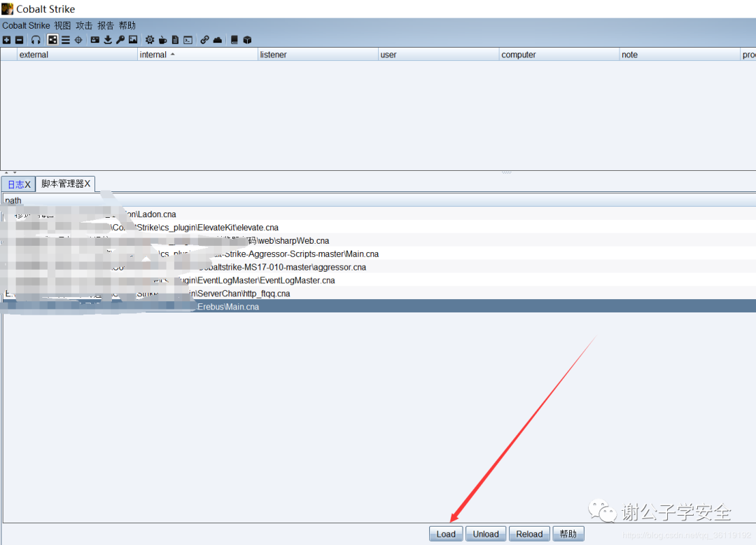The image size is (756, 545).
Task: Sort by the listener column header
Action: point(318,55)
